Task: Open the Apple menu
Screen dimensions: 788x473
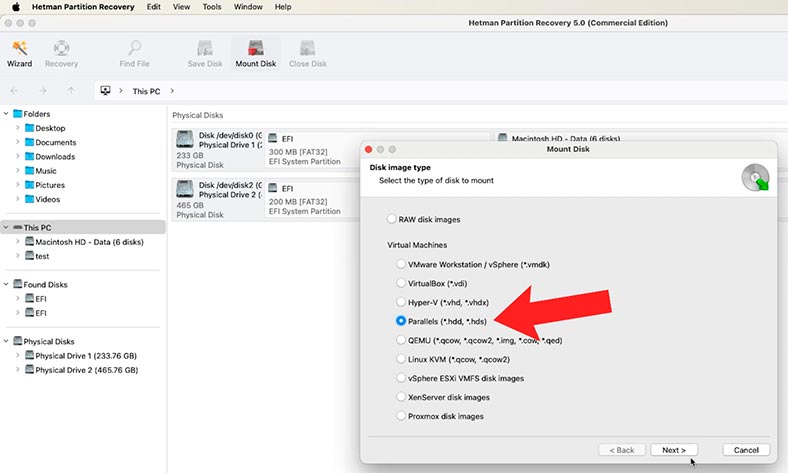Action: pyautogui.click(x=15, y=7)
